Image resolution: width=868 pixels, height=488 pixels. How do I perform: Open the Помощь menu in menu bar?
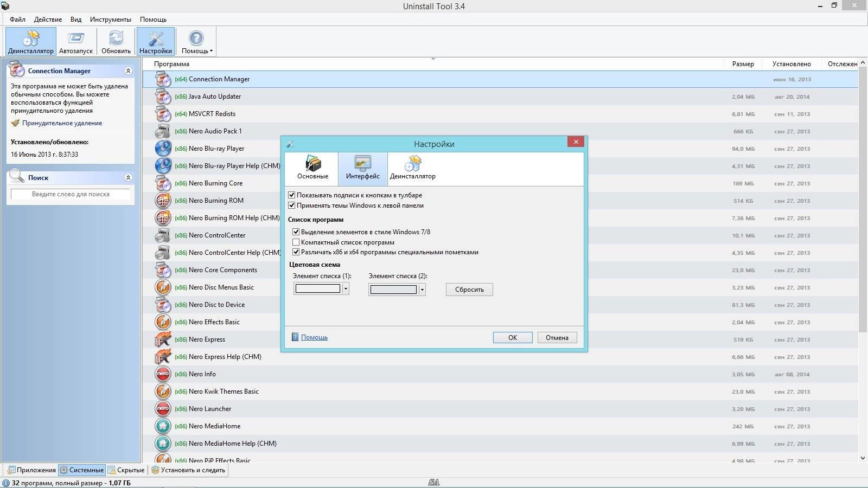click(x=153, y=20)
